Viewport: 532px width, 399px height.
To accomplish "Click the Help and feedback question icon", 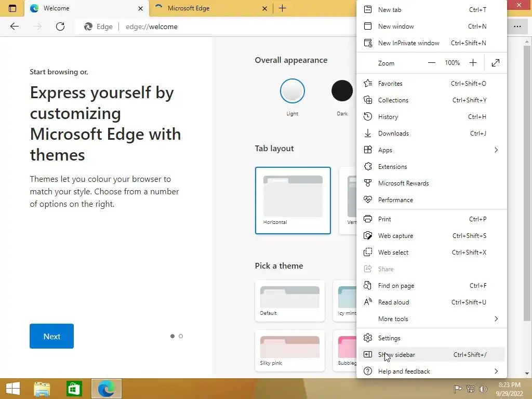I will 368,371.
